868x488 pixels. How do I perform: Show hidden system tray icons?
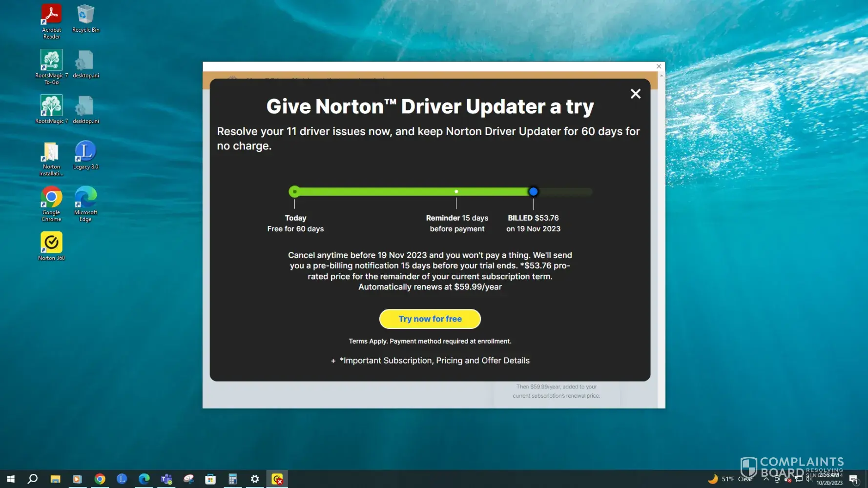[766, 479]
